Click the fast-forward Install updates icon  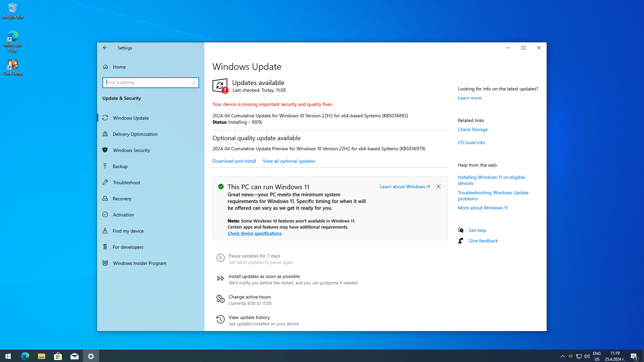tap(221, 279)
